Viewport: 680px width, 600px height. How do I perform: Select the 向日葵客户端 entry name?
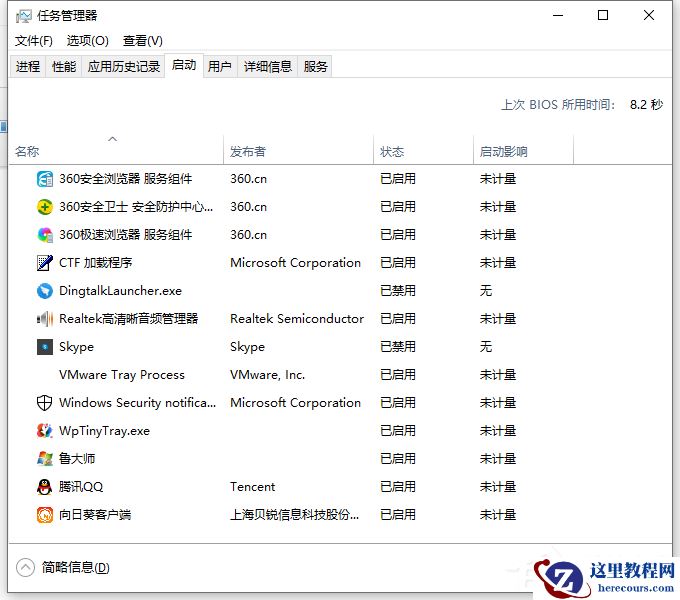(x=95, y=515)
